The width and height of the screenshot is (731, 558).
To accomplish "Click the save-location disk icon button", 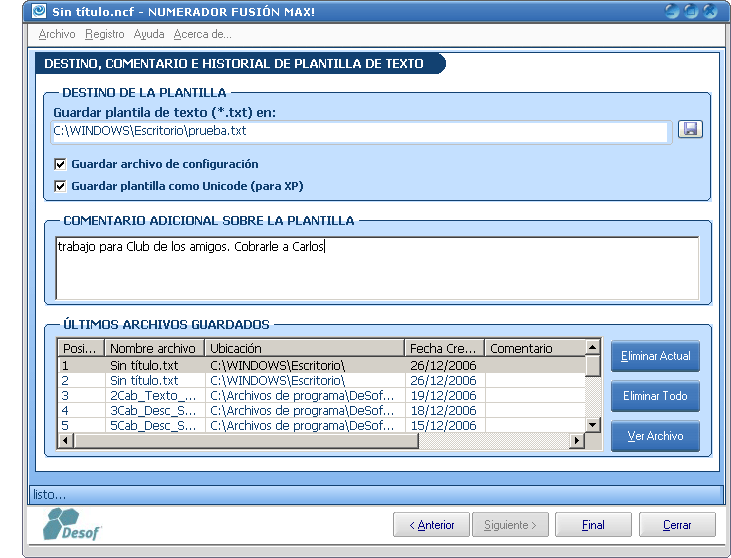I will [690, 129].
